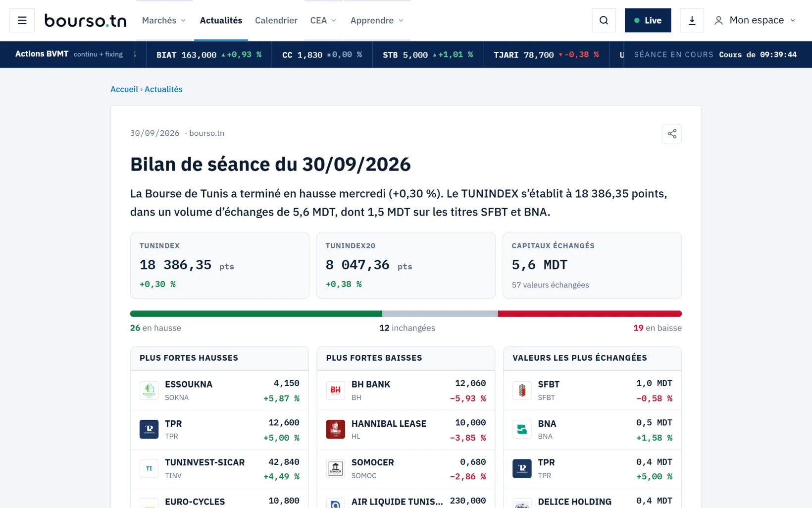Click the bourso.tn logo
Image resolution: width=812 pixels, height=508 pixels.
(85, 20)
